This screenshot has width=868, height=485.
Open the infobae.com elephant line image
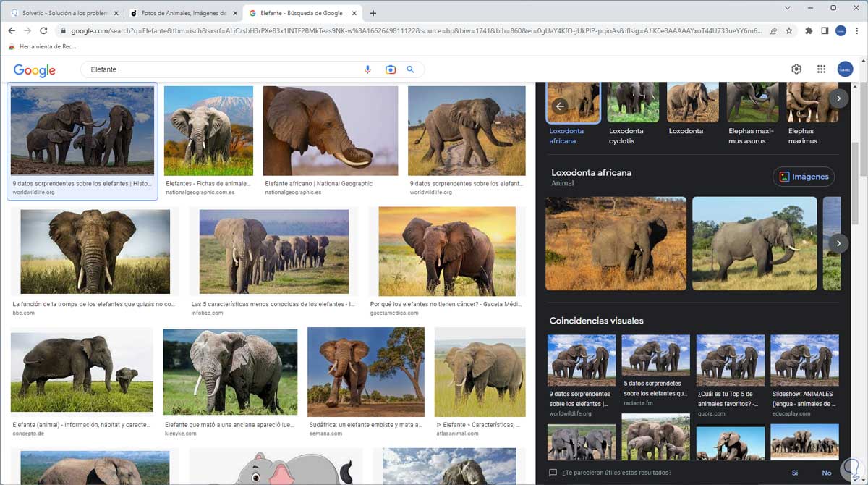274,252
